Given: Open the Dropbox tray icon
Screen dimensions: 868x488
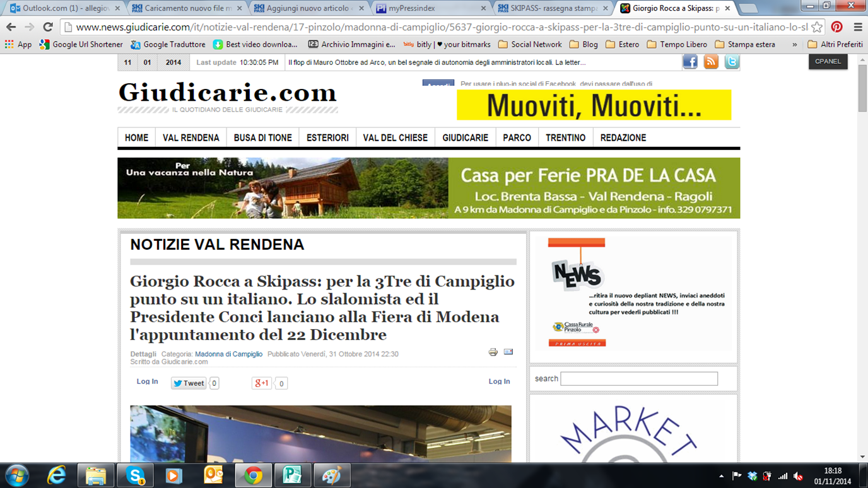Looking at the screenshot, I should pyautogui.click(x=752, y=476).
